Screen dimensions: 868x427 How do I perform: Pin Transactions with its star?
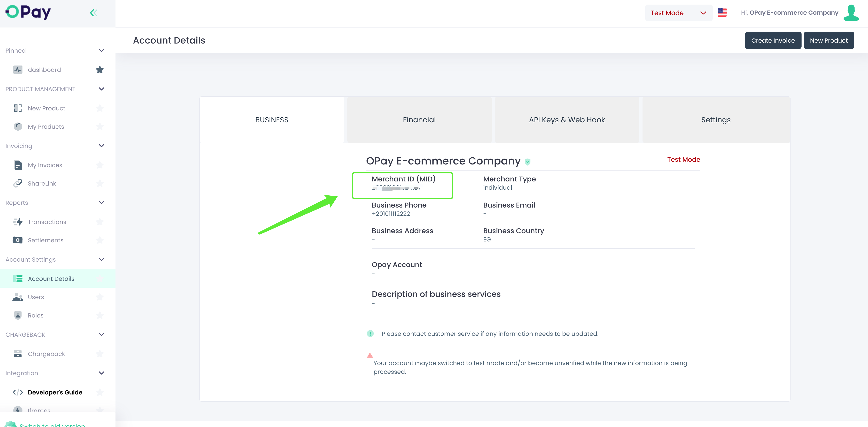[100, 222]
